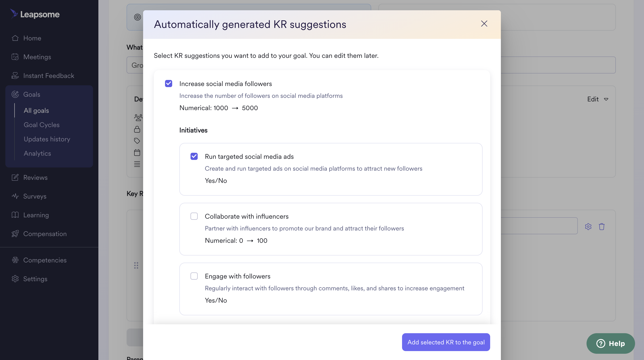Screen dimensions: 644x360
Task: Collapse the Goals sidebar section
Action: 32,94
